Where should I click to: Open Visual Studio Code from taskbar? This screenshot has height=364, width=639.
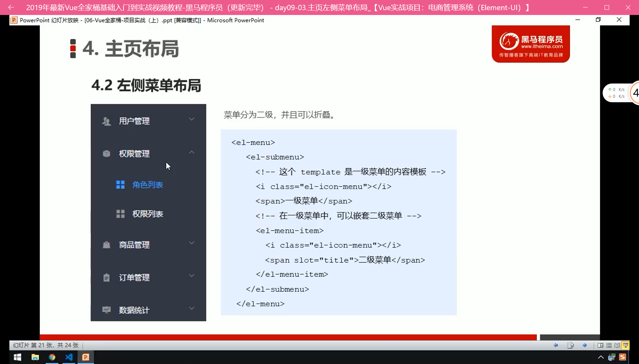pyautogui.click(x=69, y=357)
